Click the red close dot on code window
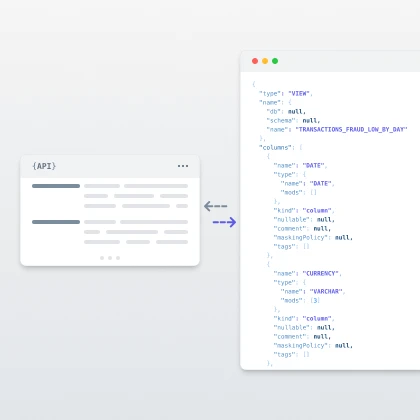420x420 pixels. tap(255, 61)
